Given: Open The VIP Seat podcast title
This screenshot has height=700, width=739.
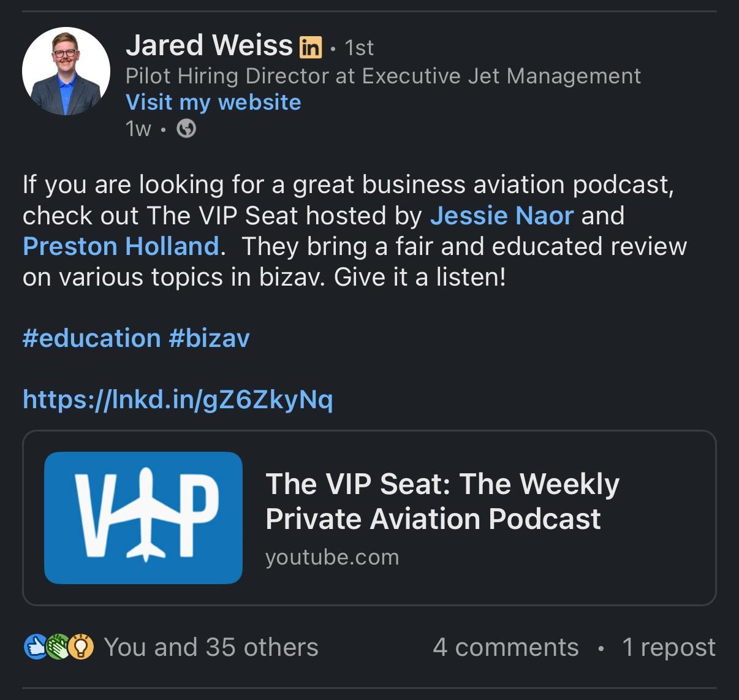Looking at the screenshot, I should 442,501.
